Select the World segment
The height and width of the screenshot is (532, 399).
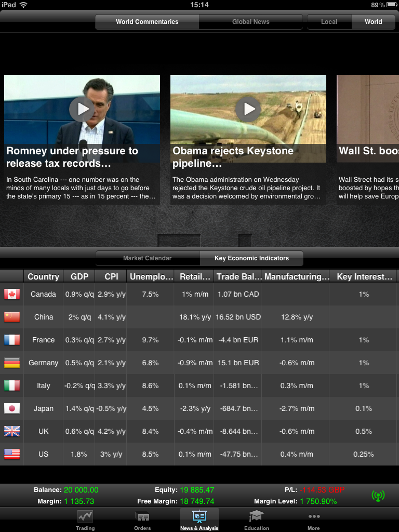pos(373,22)
